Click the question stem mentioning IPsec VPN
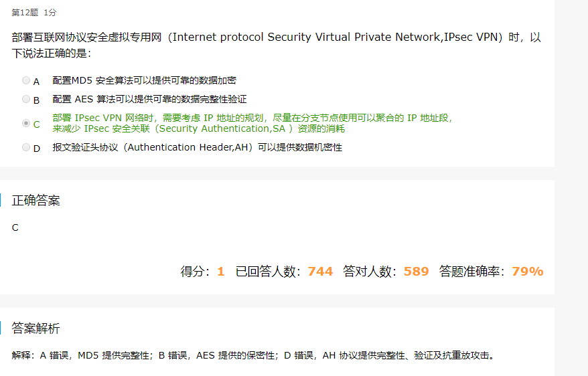588x376 pixels. pos(277,45)
